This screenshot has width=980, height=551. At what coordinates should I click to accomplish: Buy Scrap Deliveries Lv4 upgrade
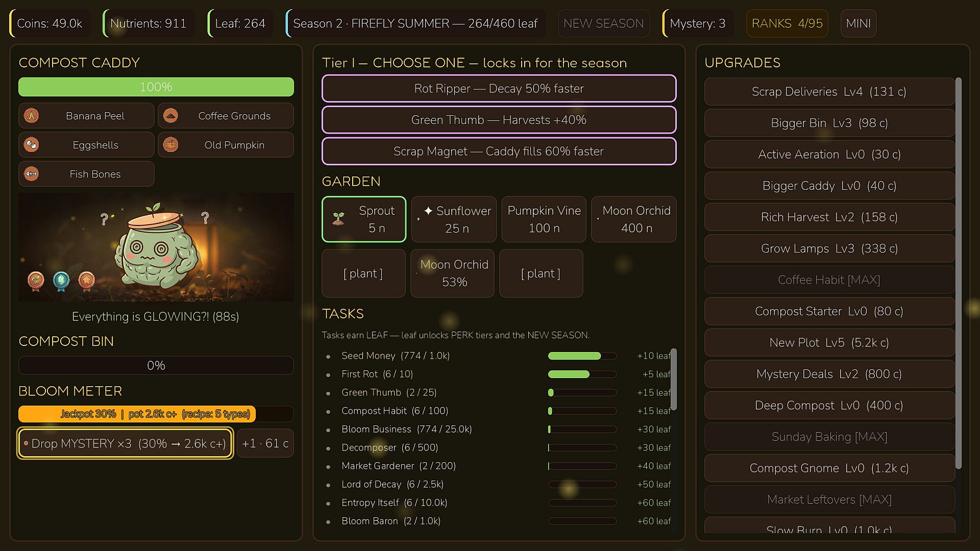829,92
